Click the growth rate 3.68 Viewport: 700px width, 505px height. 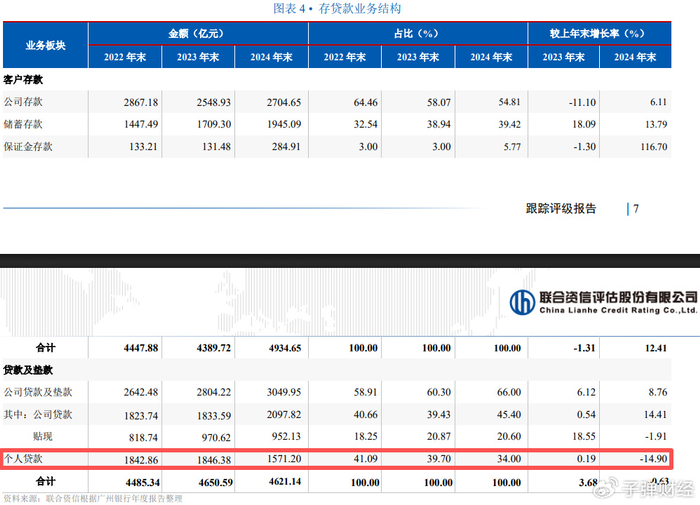588,483
